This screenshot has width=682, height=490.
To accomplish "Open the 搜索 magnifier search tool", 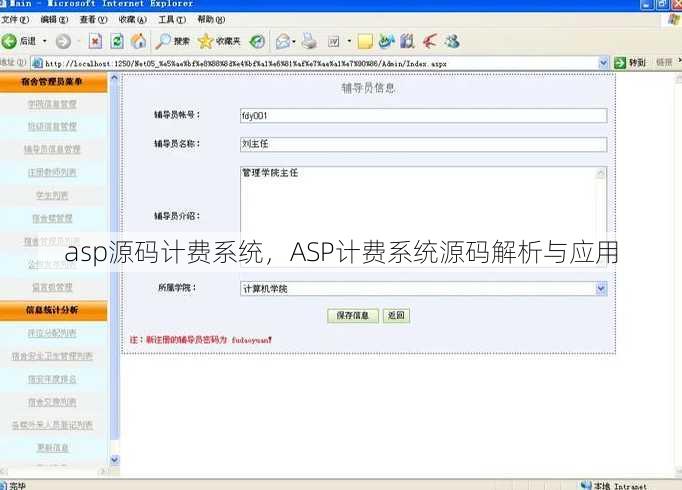I will (x=173, y=41).
